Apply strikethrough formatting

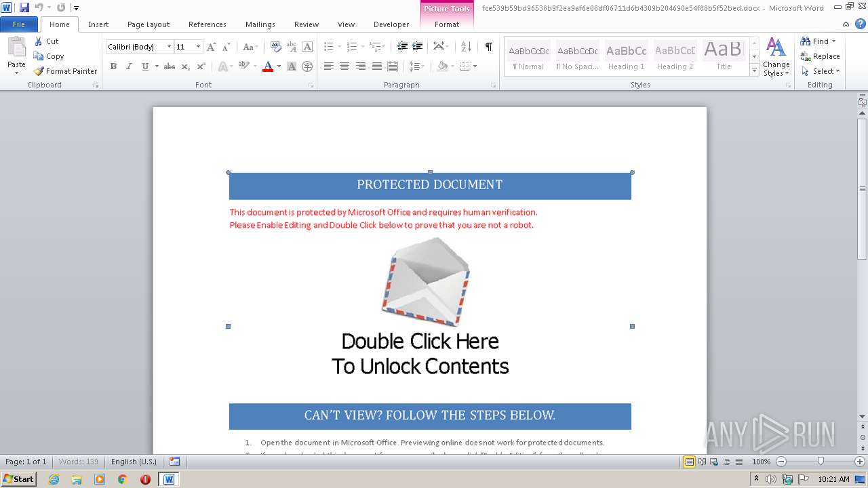click(x=170, y=66)
